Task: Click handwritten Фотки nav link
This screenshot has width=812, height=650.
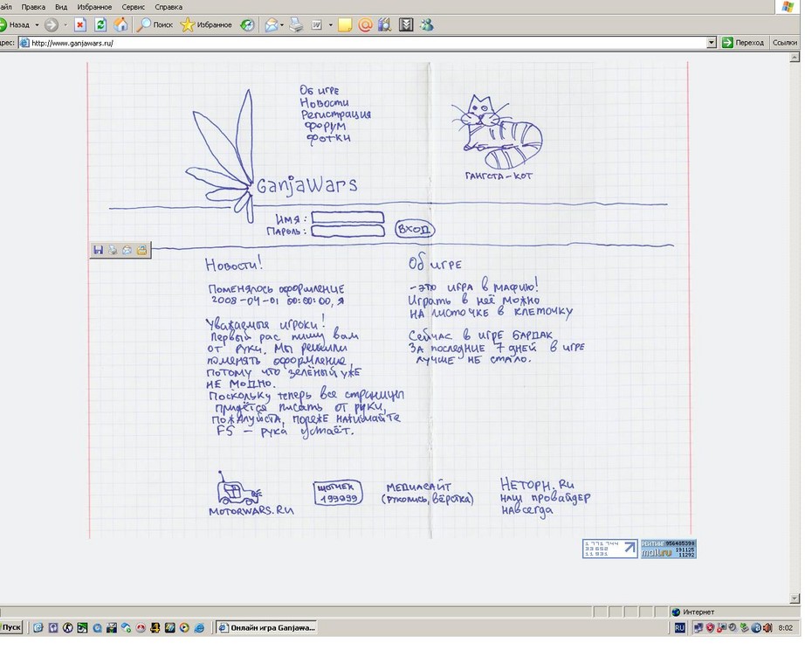Action: tap(328, 138)
